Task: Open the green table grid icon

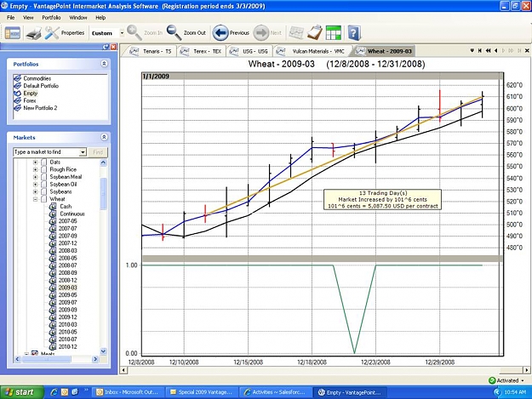Action: (333, 33)
